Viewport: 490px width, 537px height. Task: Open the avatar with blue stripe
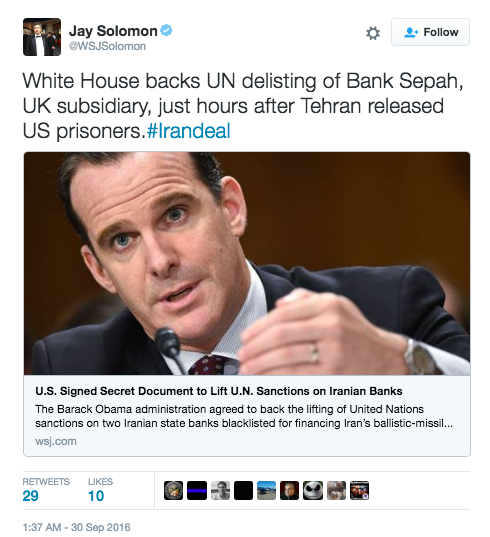pyautogui.click(x=197, y=490)
